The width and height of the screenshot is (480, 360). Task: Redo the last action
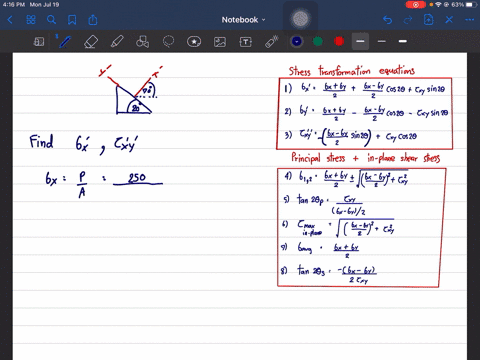click(408, 20)
